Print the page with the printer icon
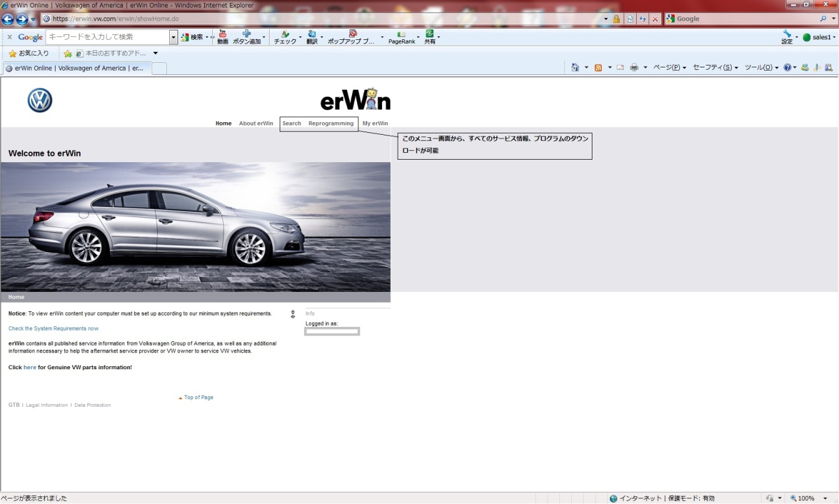839x504 pixels. pos(634,67)
